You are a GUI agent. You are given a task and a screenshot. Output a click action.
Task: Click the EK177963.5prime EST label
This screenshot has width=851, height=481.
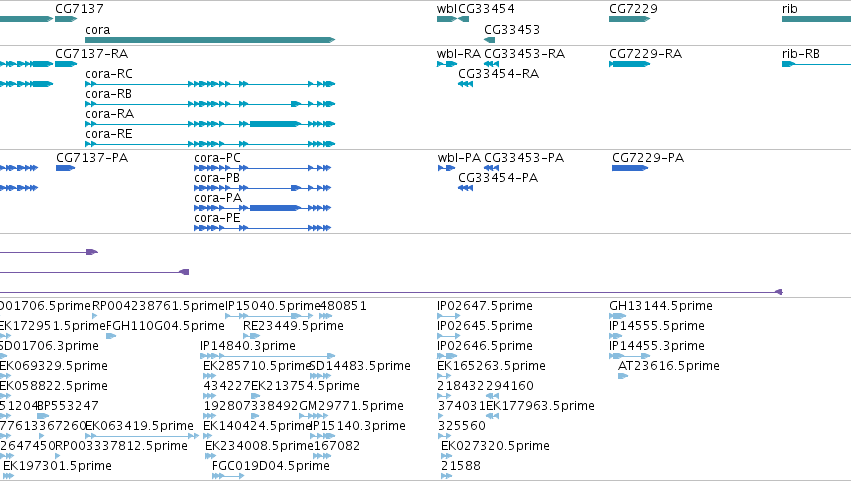click(540, 406)
